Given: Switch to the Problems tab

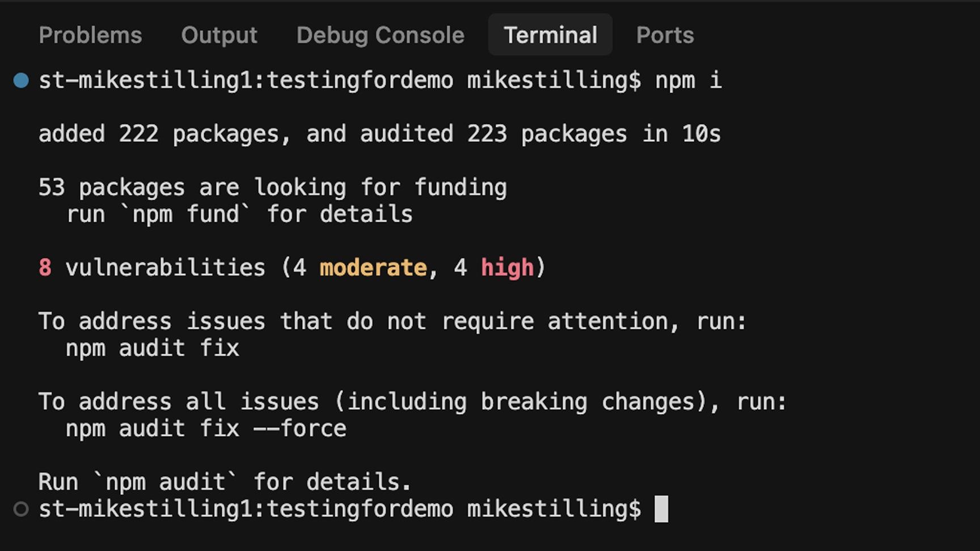Looking at the screenshot, I should 90,35.
